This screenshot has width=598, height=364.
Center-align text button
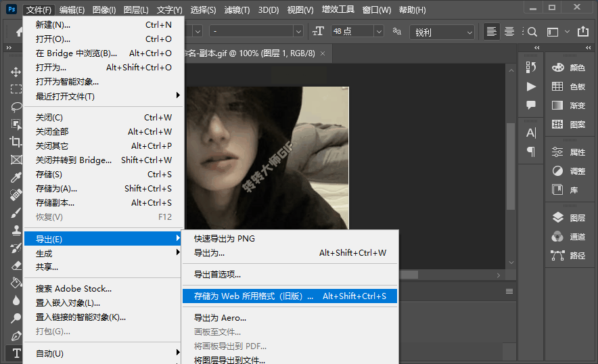point(509,32)
